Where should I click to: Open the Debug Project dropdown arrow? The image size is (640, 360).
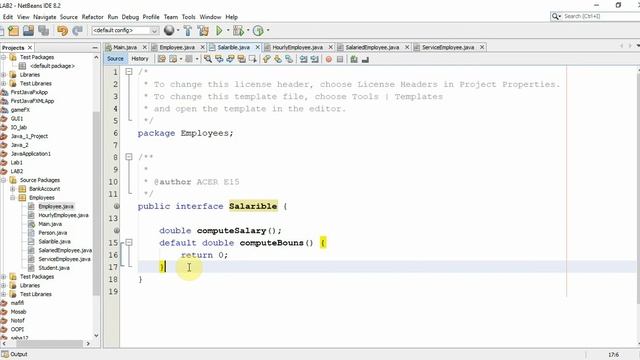(248, 30)
